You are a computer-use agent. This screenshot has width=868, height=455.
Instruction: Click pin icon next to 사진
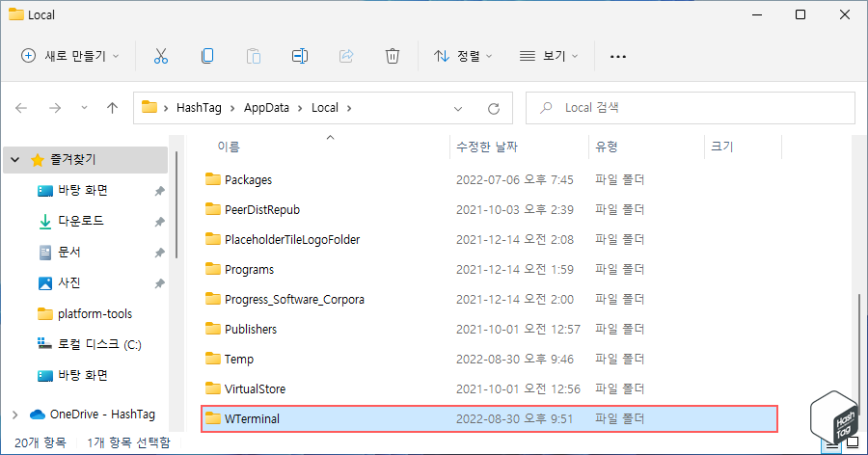pyautogui.click(x=159, y=283)
